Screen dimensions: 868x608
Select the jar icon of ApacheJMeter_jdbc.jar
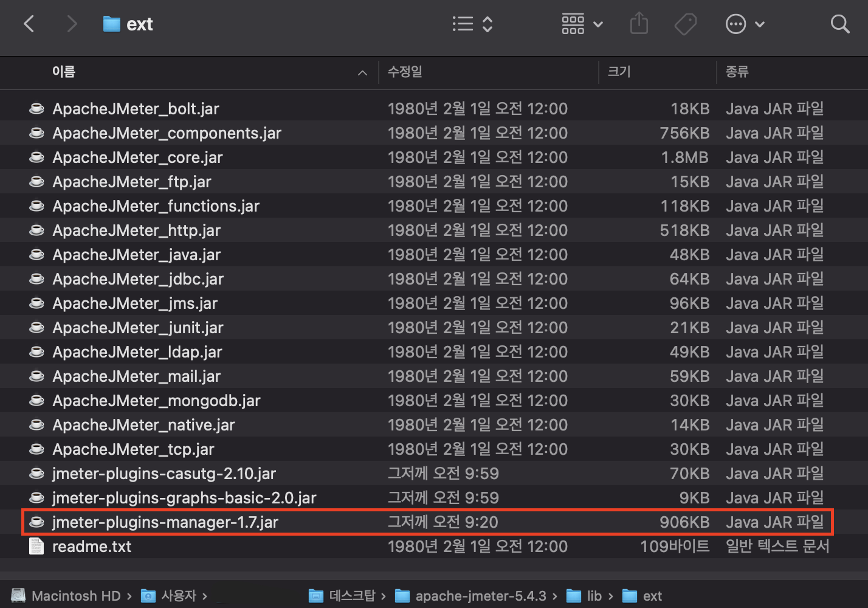tap(36, 279)
